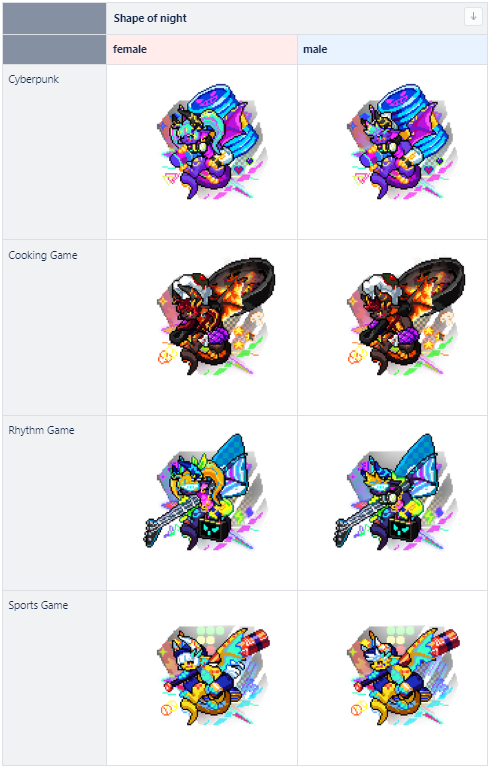
Task: View the Sports Game male dragon sprite
Action: (403, 676)
